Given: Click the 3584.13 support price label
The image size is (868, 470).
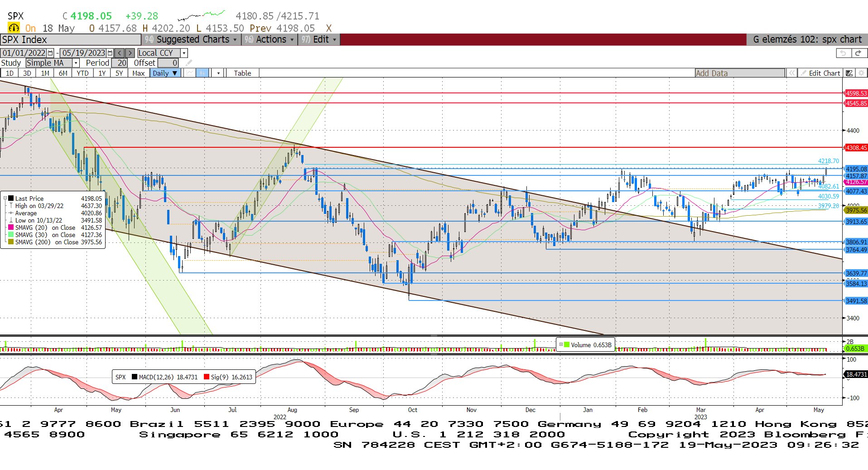Looking at the screenshot, I should pyautogui.click(x=856, y=284).
